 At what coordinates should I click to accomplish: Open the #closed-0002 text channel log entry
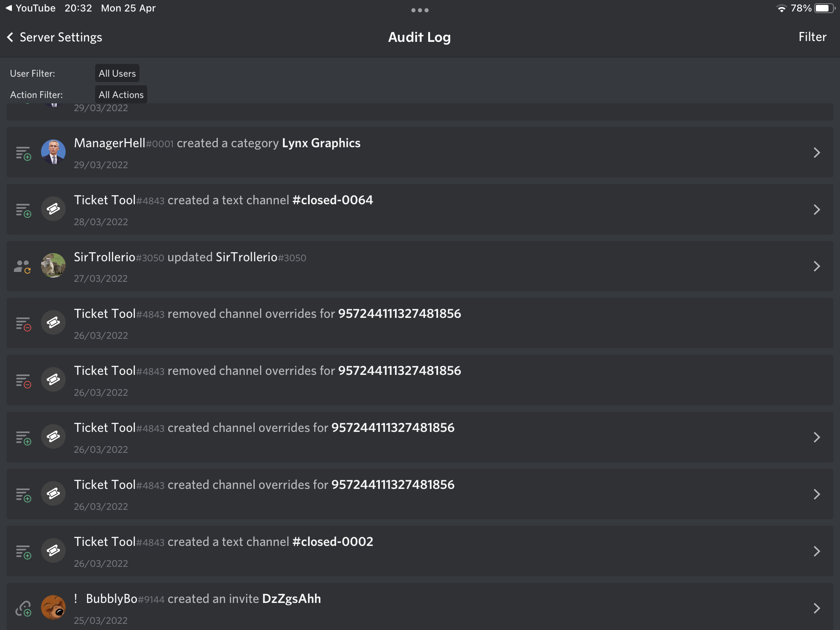(420, 551)
